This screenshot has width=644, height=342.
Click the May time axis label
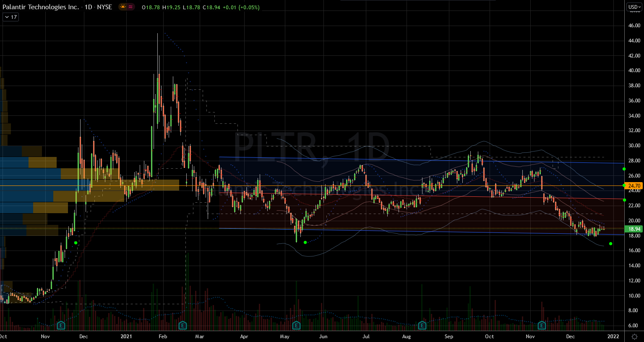click(x=285, y=337)
